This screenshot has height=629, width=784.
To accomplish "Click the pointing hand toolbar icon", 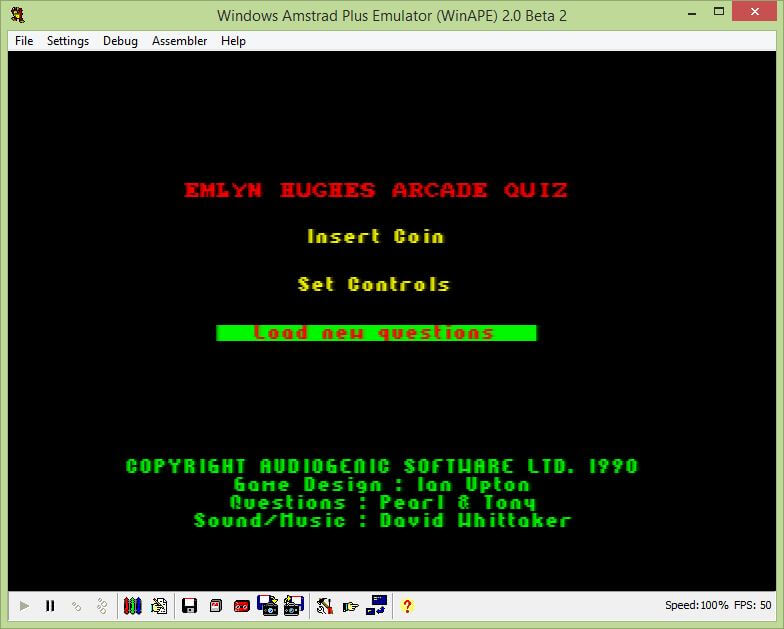I will (x=350, y=606).
